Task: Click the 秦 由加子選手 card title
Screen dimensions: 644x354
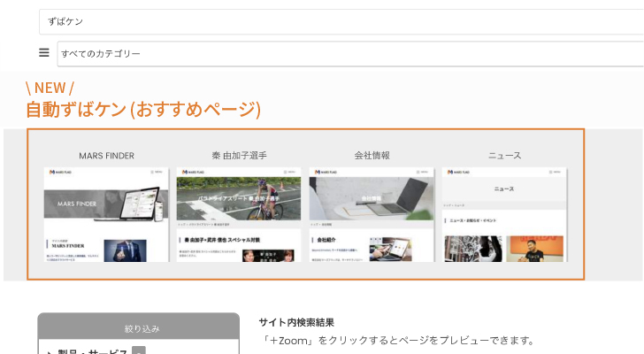Action: 239,156
